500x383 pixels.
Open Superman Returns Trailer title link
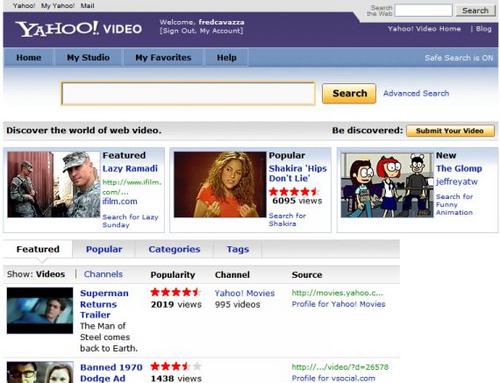pyautogui.click(x=104, y=304)
